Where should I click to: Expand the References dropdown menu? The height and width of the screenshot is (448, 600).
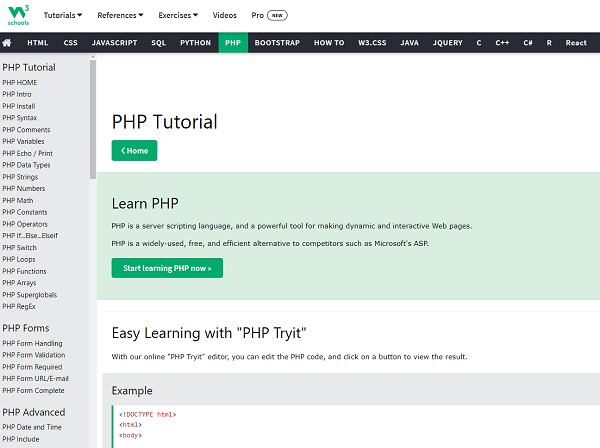120,15
